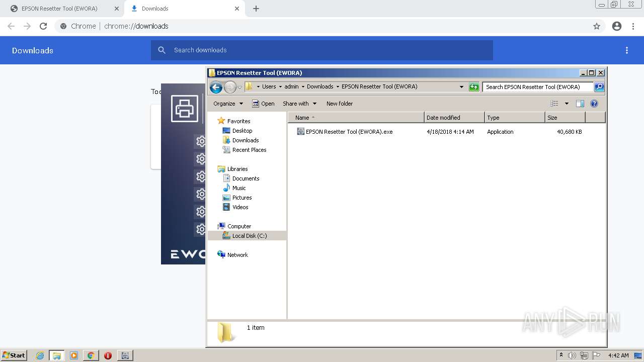Screen dimensions: 644x362
Task: Click Chrome back navigation arrow
Action: (x=11, y=26)
